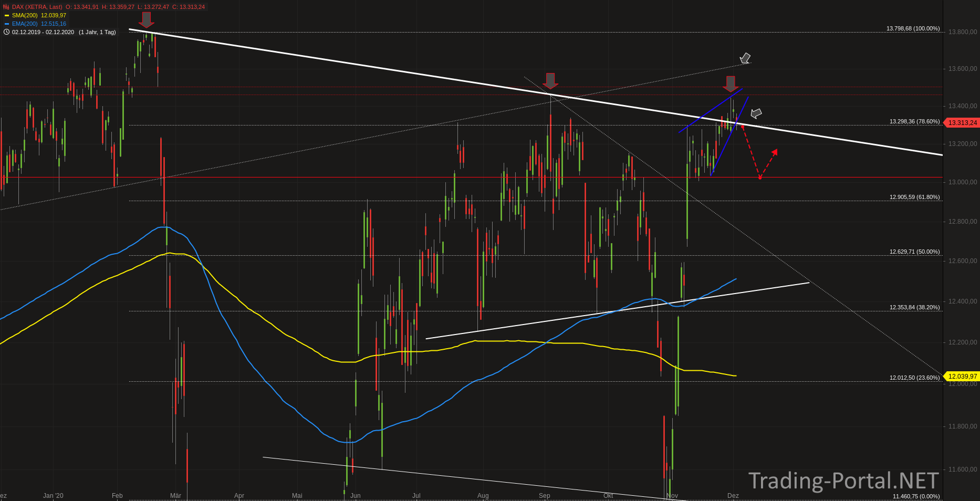
Task: Click the 'Okt' time axis label
Action: pos(608,496)
